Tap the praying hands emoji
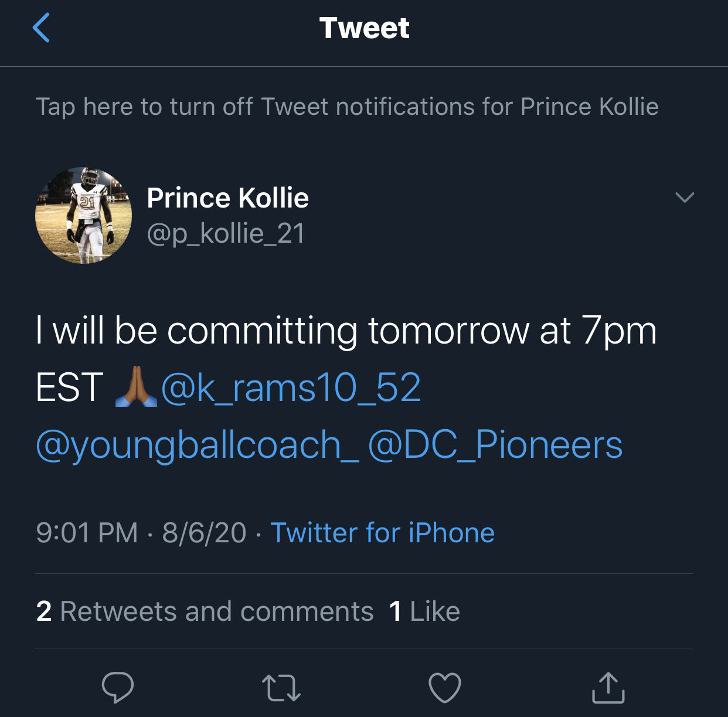The width and height of the screenshot is (728, 717). [136, 387]
